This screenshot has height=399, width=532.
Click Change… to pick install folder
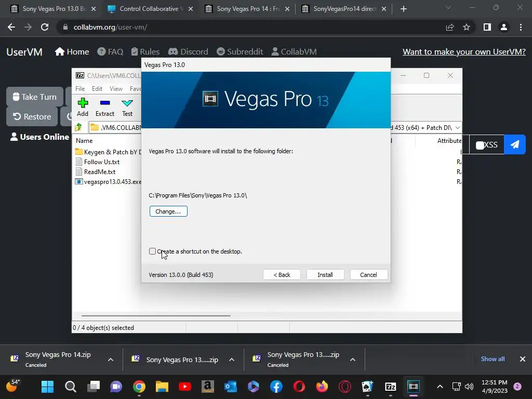coord(168,211)
